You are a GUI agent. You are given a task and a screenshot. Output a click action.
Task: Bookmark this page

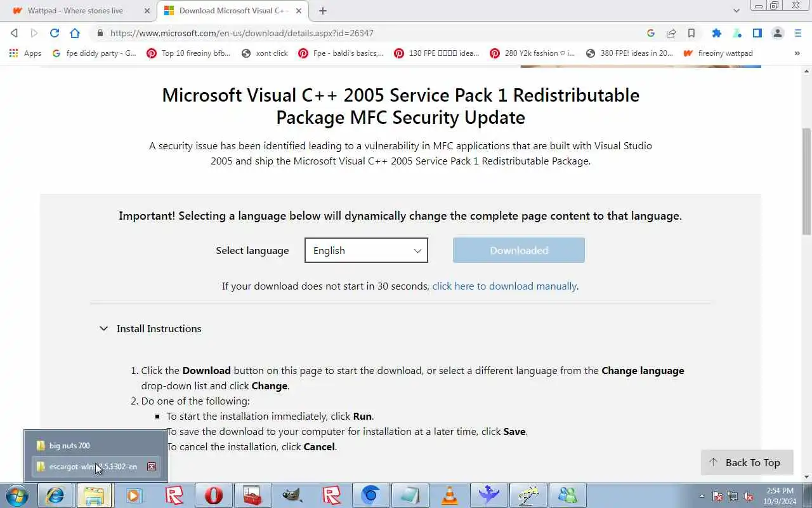coord(691,33)
